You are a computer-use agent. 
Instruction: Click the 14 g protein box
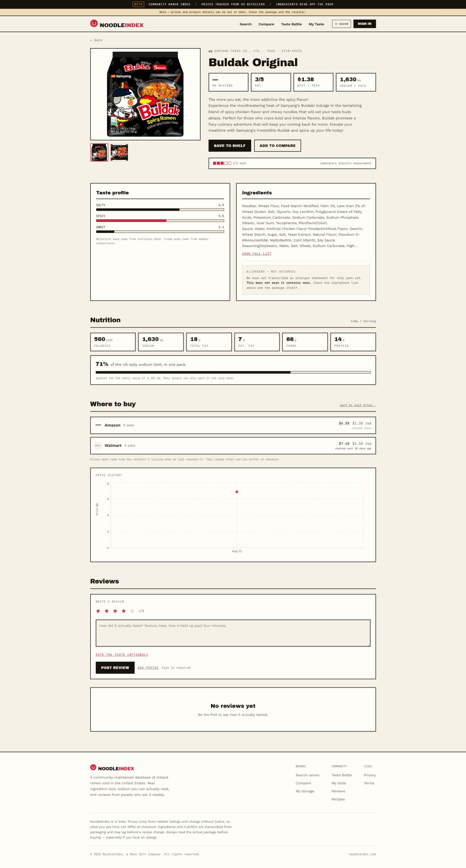pos(353,342)
